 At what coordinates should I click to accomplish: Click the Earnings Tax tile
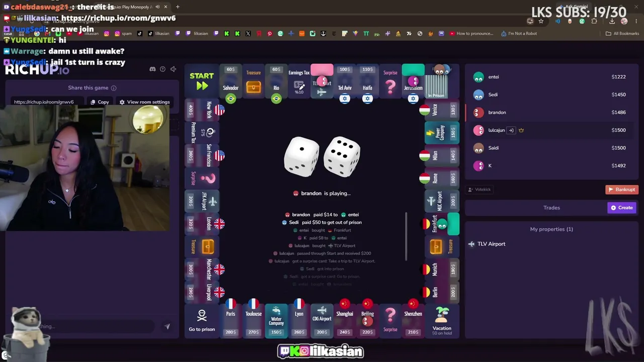point(299,81)
